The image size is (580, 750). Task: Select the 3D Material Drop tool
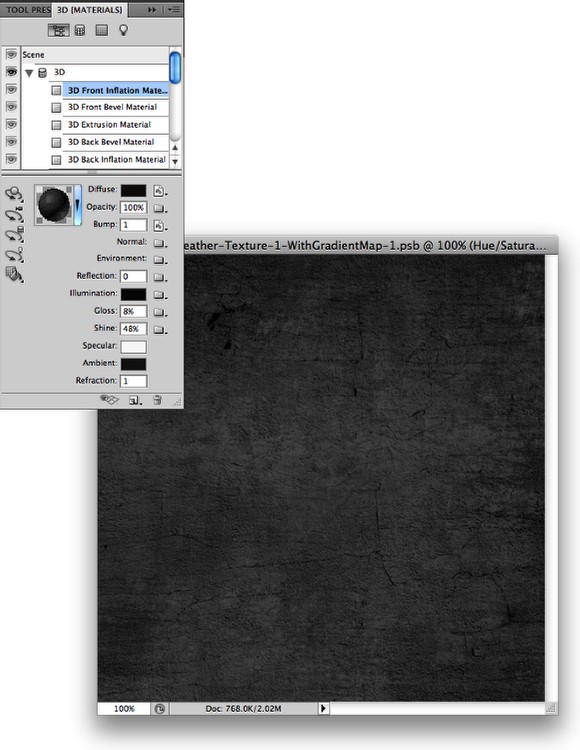pyautogui.click(x=14, y=275)
